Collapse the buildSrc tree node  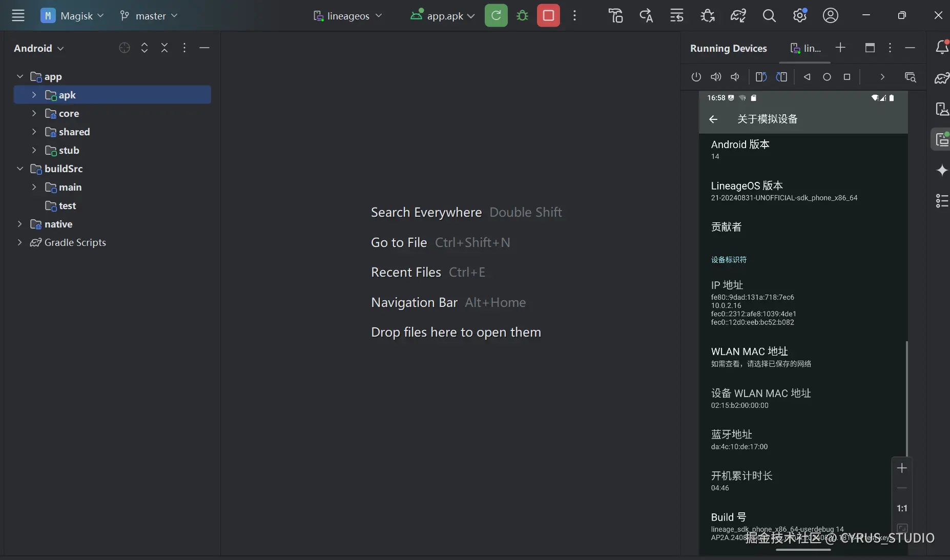point(20,169)
